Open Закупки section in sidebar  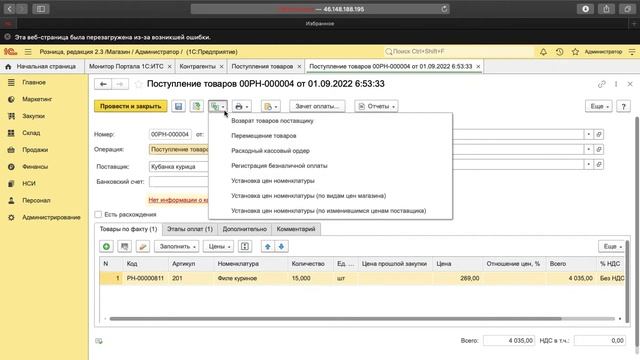tap(33, 116)
